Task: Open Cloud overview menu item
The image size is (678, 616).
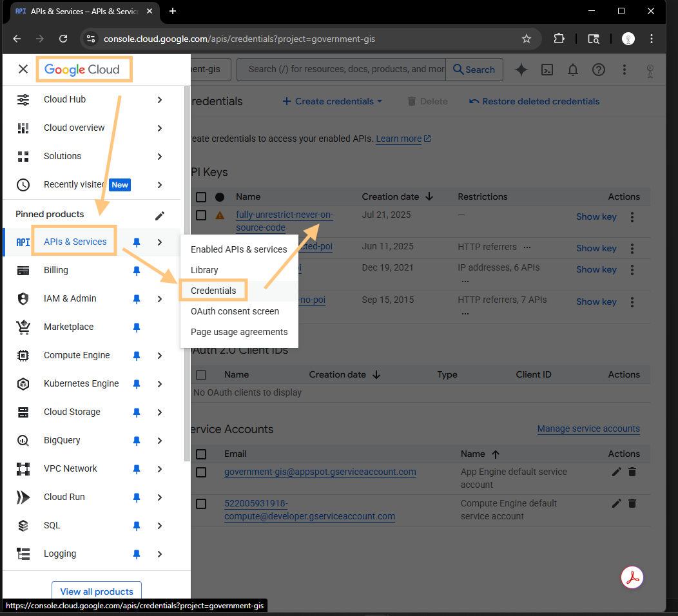Action: (74, 128)
